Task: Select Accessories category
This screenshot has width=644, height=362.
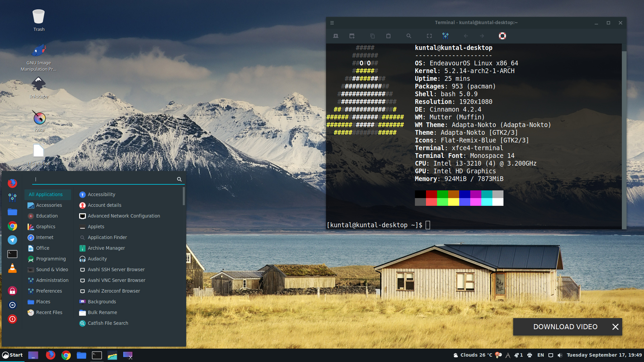Action: pyautogui.click(x=48, y=205)
